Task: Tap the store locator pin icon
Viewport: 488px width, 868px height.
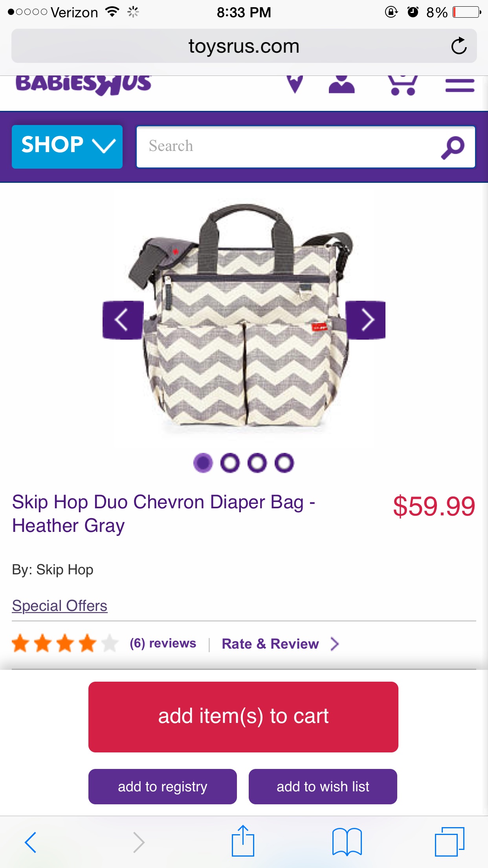Action: tap(295, 84)
